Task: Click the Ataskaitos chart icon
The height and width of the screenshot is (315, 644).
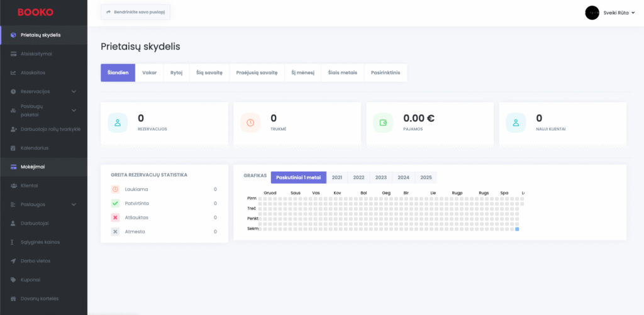Action: [x=14, y=72]
